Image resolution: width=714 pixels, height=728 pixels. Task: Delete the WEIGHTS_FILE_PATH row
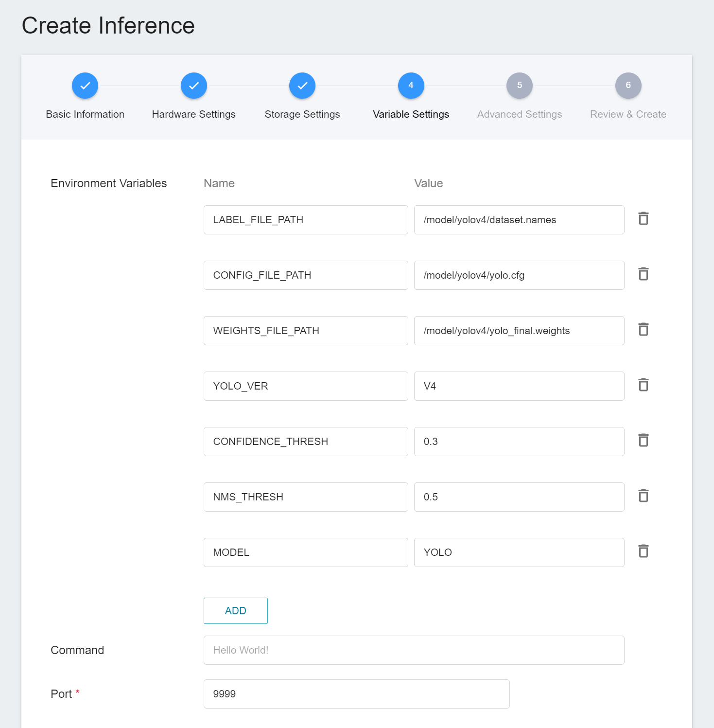click(x=644, y=330)
